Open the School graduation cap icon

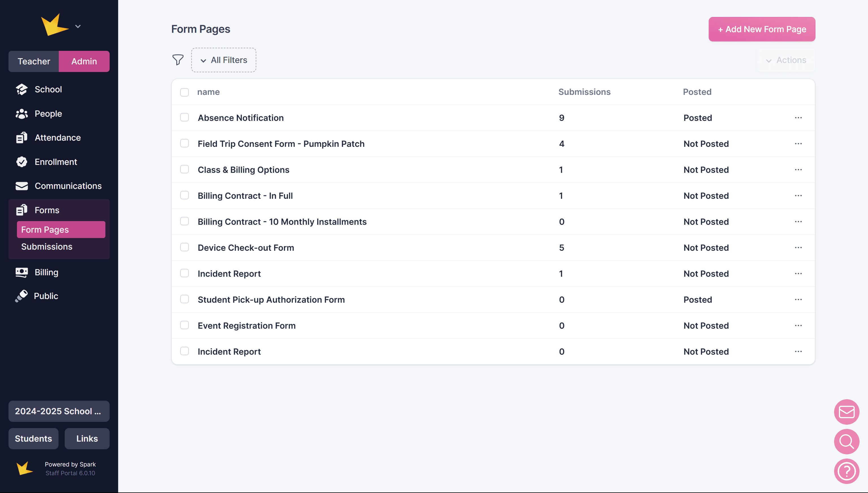point(22,90)
